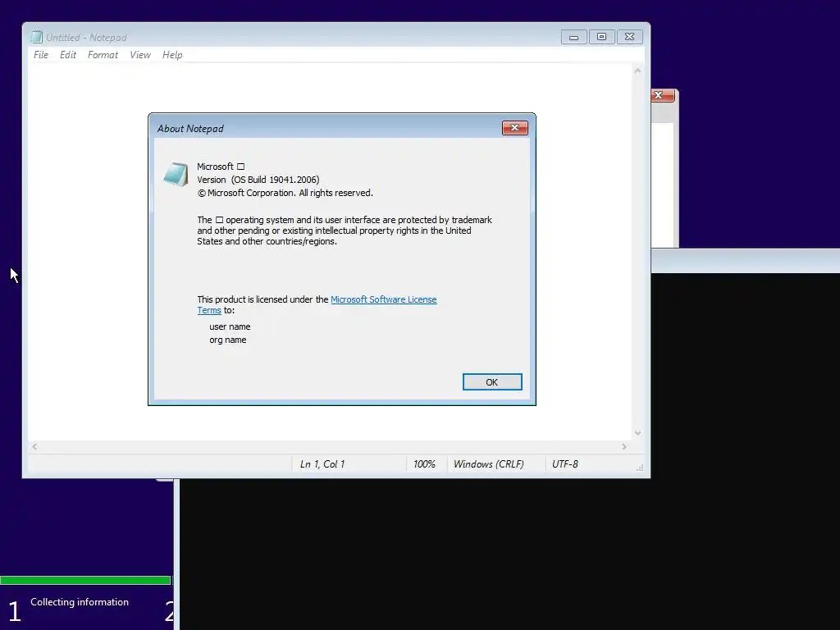Click the 100% zoom status entry

[424, 464]
